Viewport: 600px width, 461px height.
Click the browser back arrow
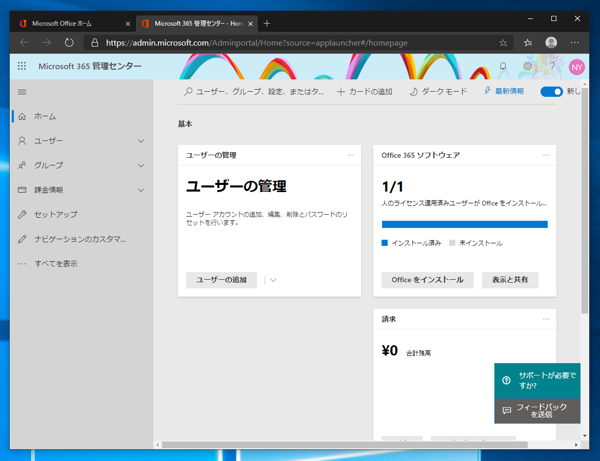click(x=24, y=42)
